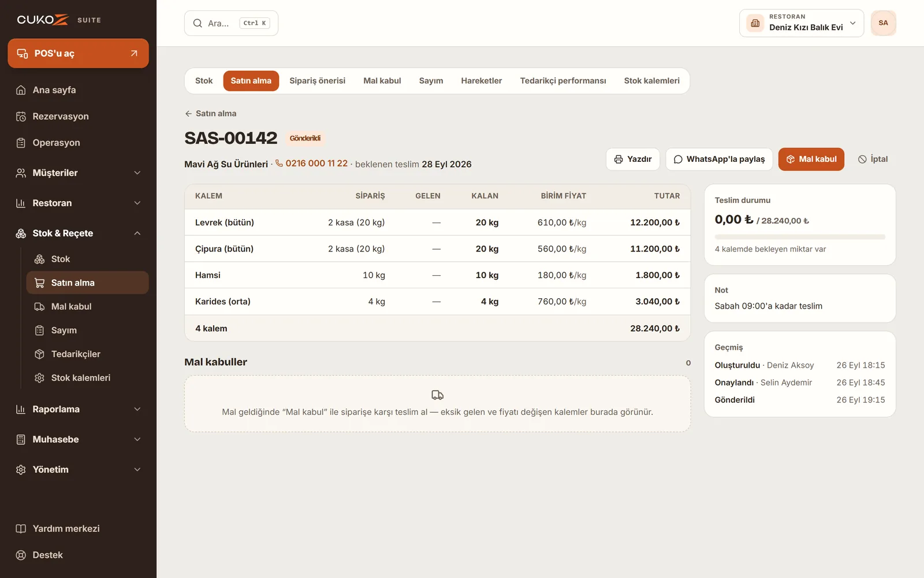Click the Sayım clipboard icon
Image resolution: width=924 pixels, height=578 pixels.
pos(39,330)
